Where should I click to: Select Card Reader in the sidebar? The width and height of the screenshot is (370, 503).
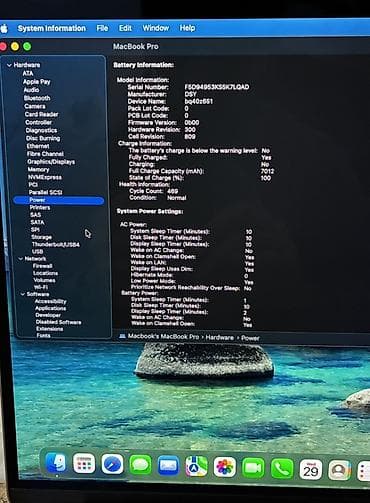[41, 114]
